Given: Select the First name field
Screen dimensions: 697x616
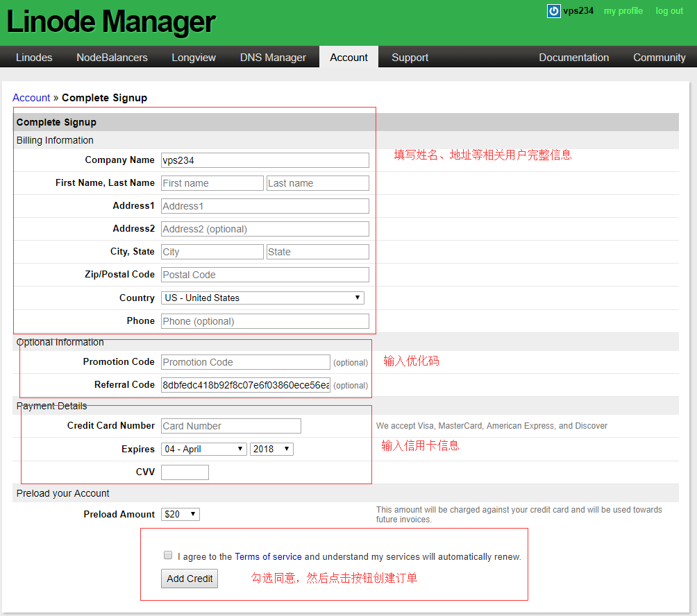Looking at the screenshot, I should point(212,183).
